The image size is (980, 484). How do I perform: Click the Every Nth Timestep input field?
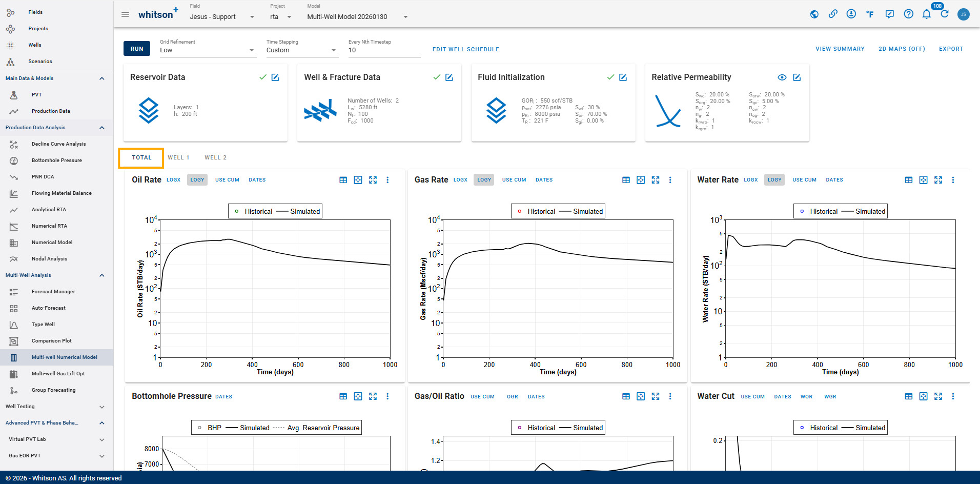383,50
